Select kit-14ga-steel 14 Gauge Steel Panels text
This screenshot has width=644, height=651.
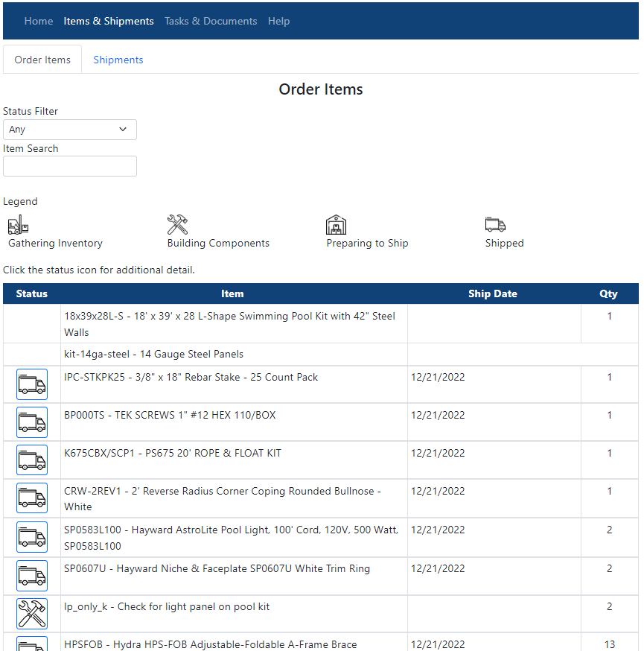pos(153,354)
